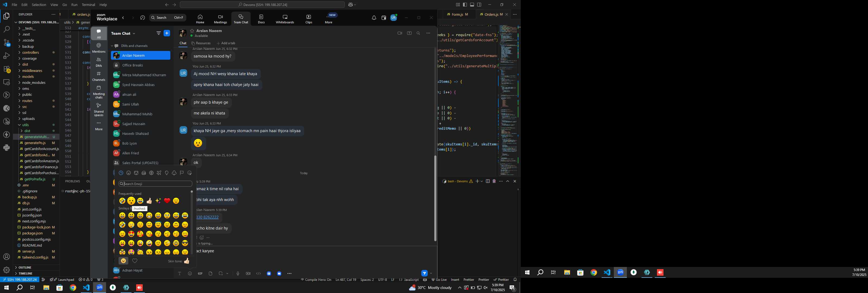This screenshot has width=868, height=293.
Task: Open the Selection menu in VS Code
Action: click(39, 5)
